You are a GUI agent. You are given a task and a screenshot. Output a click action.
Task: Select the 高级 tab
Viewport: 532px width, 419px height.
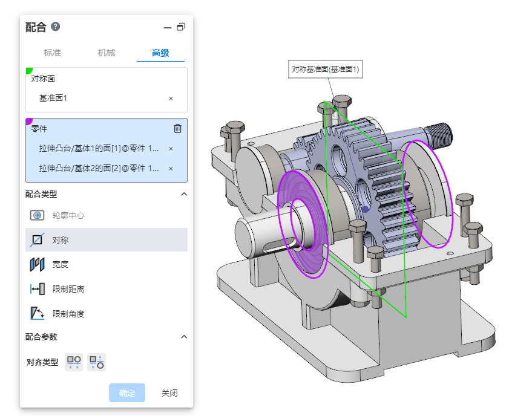[x=160, y=53]
